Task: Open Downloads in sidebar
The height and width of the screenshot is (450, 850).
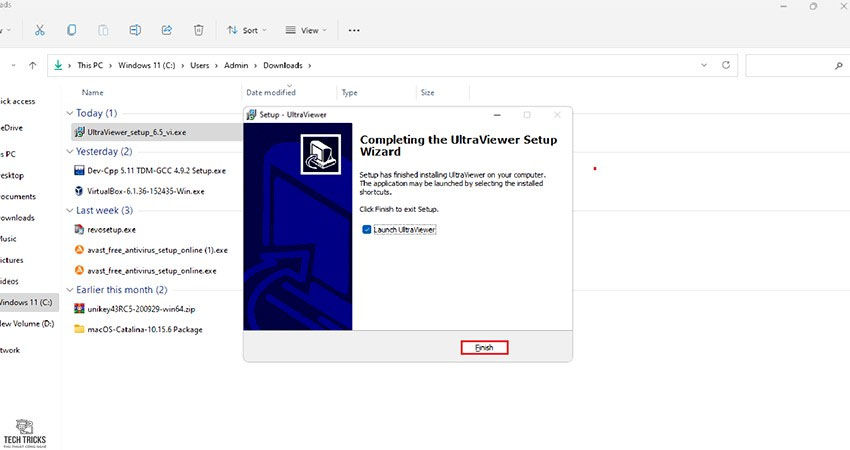Action: [17, 218]
